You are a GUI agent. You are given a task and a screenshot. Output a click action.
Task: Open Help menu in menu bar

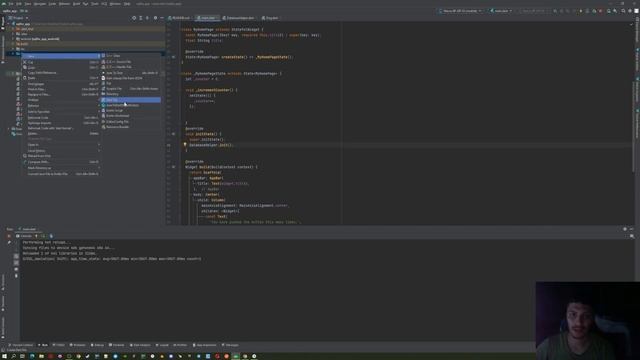(x=127, y=4)
